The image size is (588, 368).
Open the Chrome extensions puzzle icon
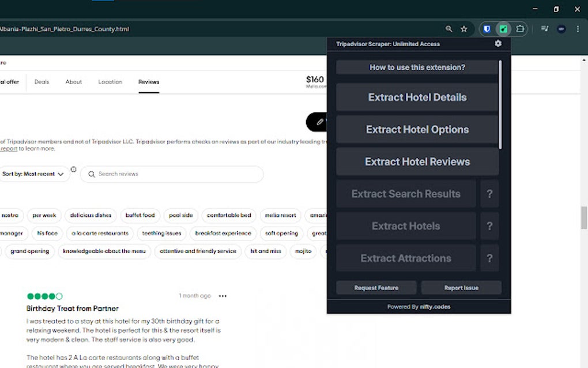[x=521, y=28]
